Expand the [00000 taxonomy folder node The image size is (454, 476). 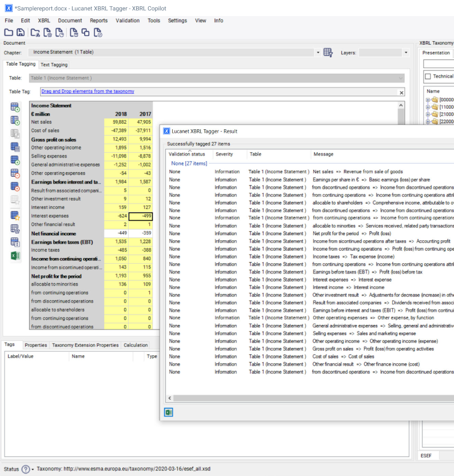point(427,100)
